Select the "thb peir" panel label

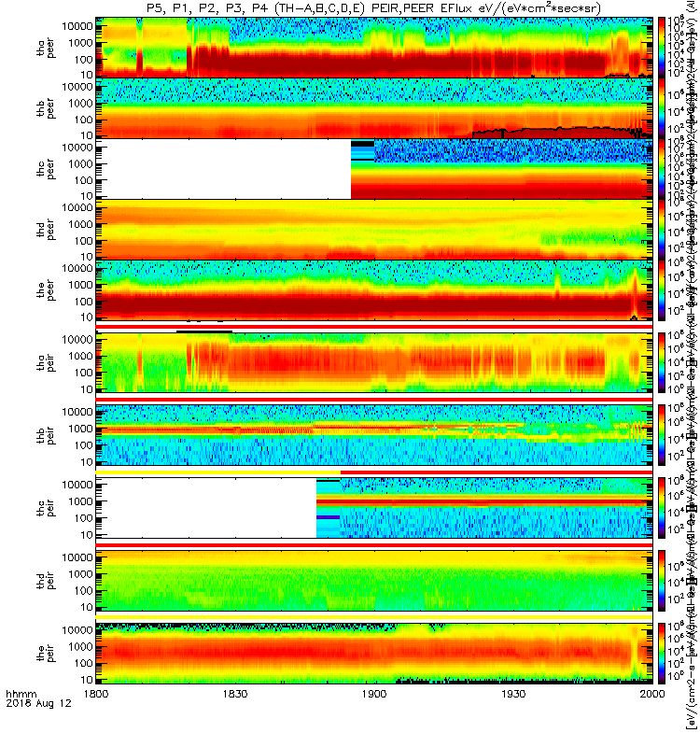(x=46, y=435)
